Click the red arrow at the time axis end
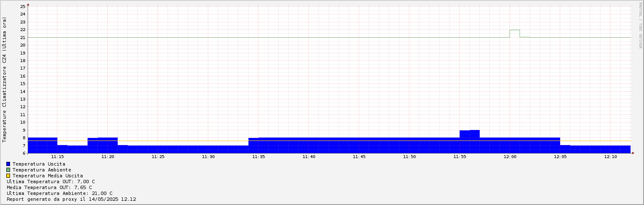644x205 pixels. click(633, 153)
